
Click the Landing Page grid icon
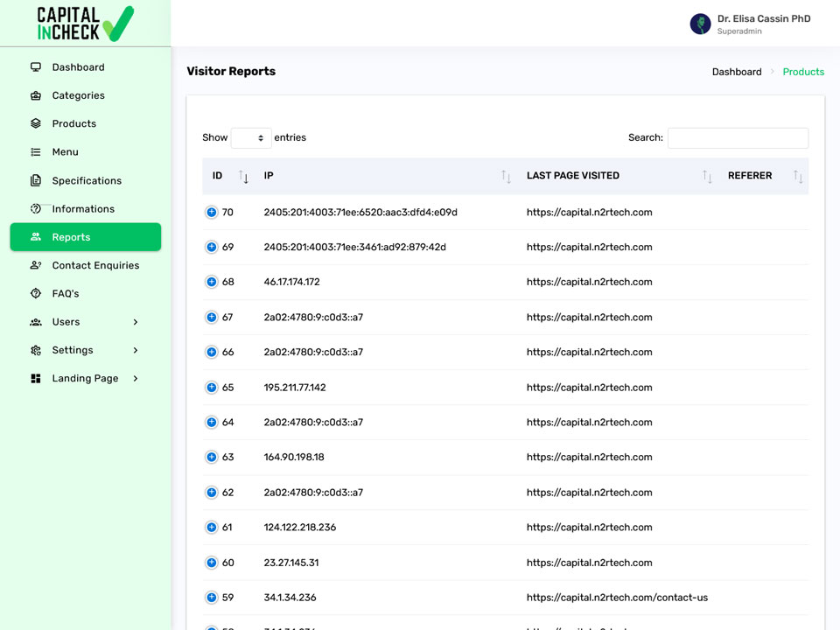(x=36, y=379)
